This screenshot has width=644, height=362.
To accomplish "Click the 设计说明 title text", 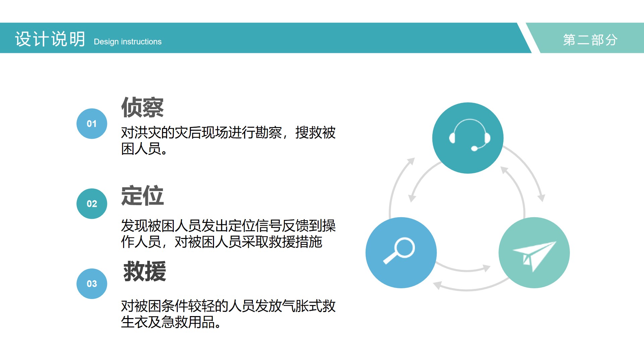I will [50, 39].
